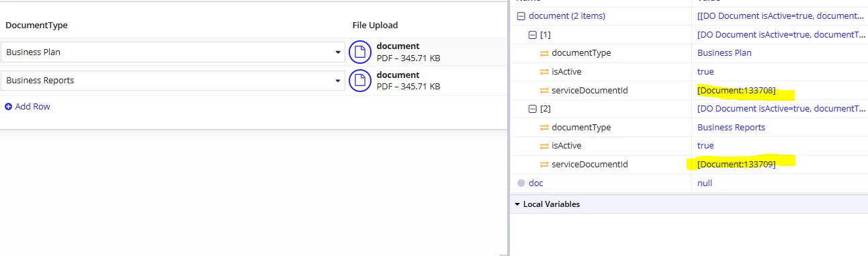Open the document file in Business Reports row
This screenshot has width=868, height=256.
398,75
